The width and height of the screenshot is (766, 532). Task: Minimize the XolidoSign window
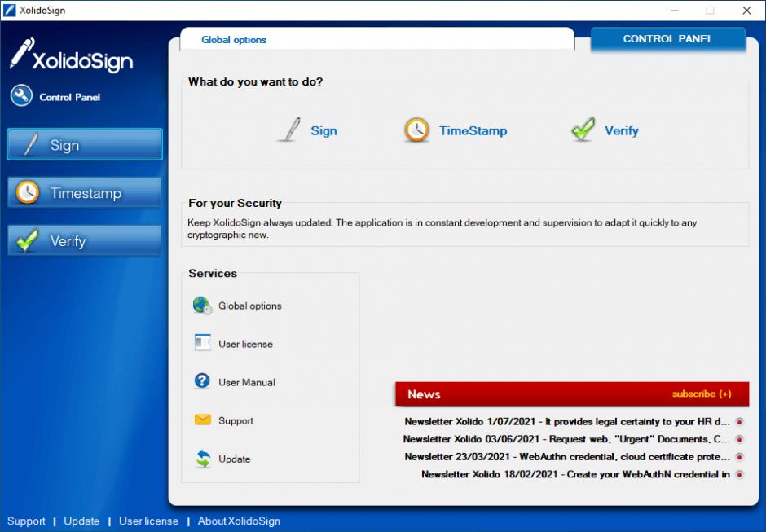pyautogui.click(x=674, y=11)
